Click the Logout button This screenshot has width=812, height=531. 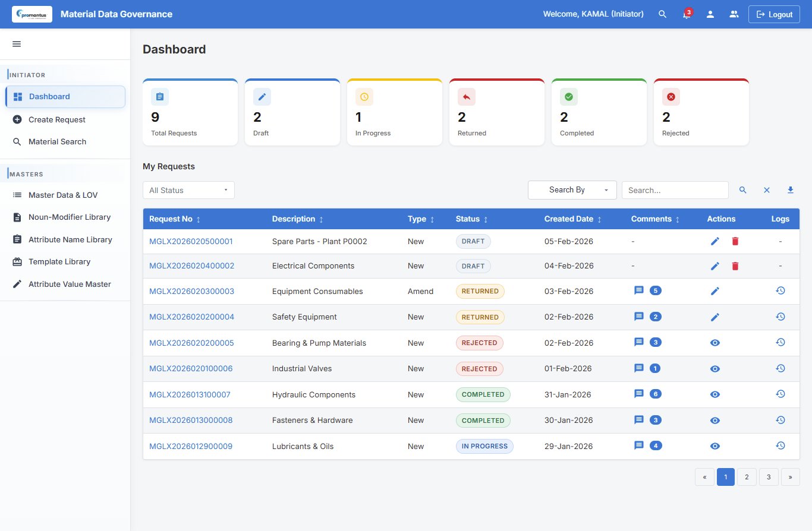[x=773, y=14]
